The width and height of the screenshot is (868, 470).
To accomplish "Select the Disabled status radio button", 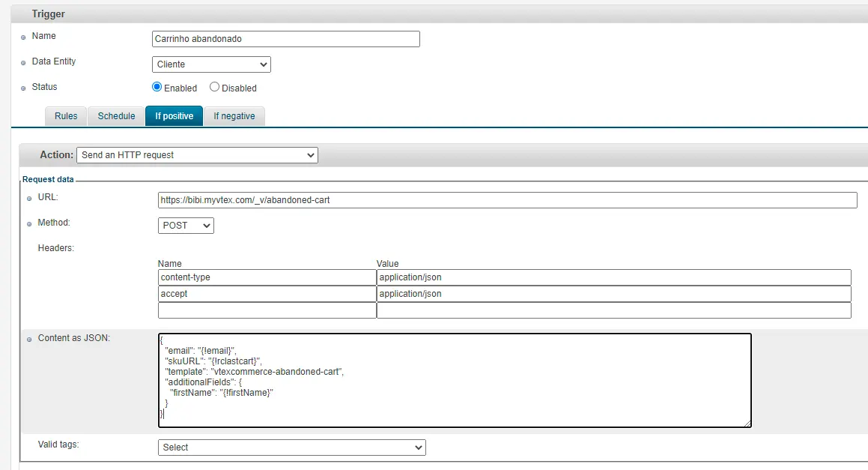I will (215, 87).
